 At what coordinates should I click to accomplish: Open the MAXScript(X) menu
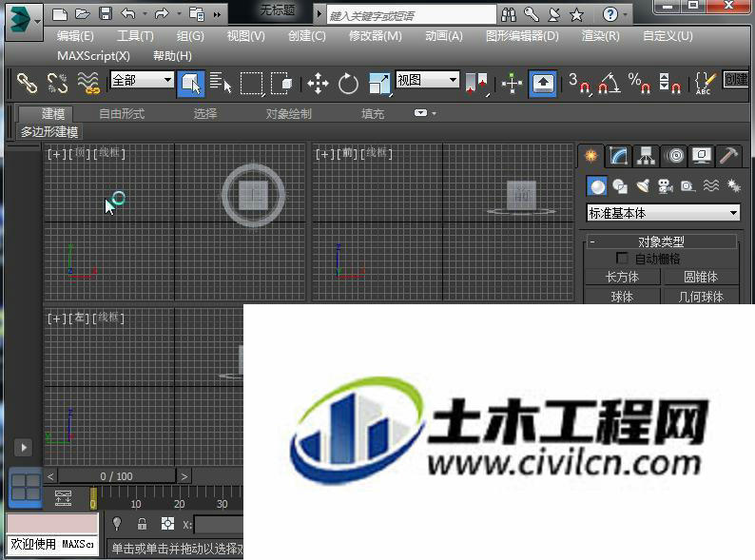[x=93, y=56]
